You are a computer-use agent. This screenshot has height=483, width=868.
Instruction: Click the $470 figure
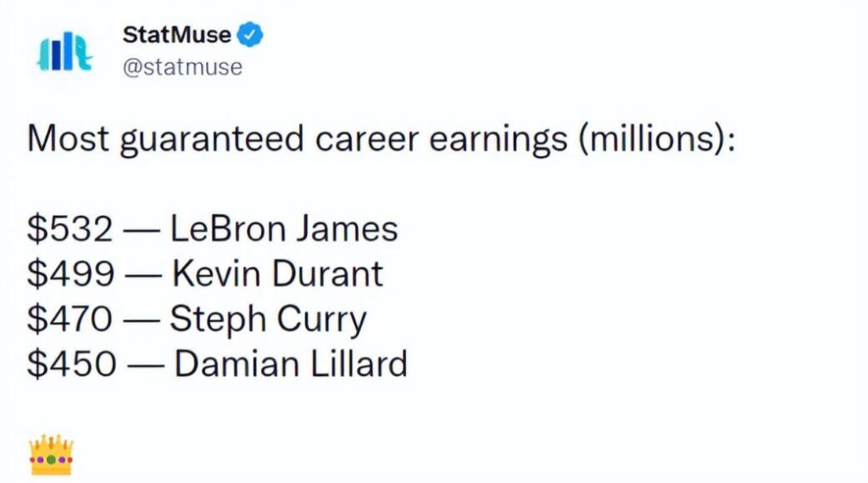coord(70,319)
